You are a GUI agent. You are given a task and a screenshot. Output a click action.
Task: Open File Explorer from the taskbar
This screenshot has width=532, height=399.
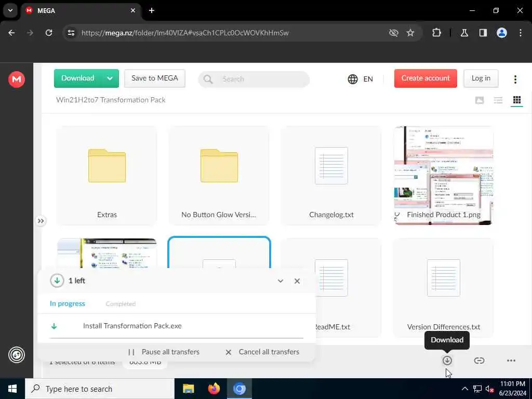coord(188,389)
